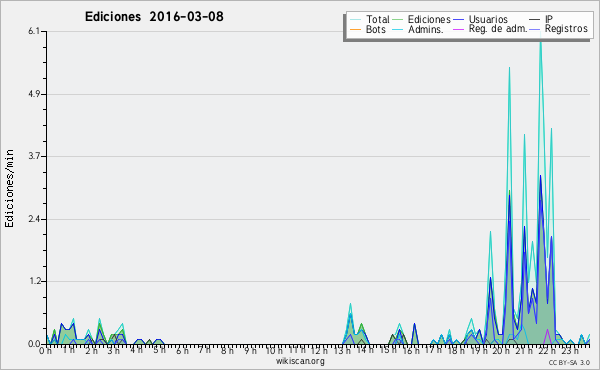
Task: Click the '6 h' x-axis label
Action: point(182,351)
